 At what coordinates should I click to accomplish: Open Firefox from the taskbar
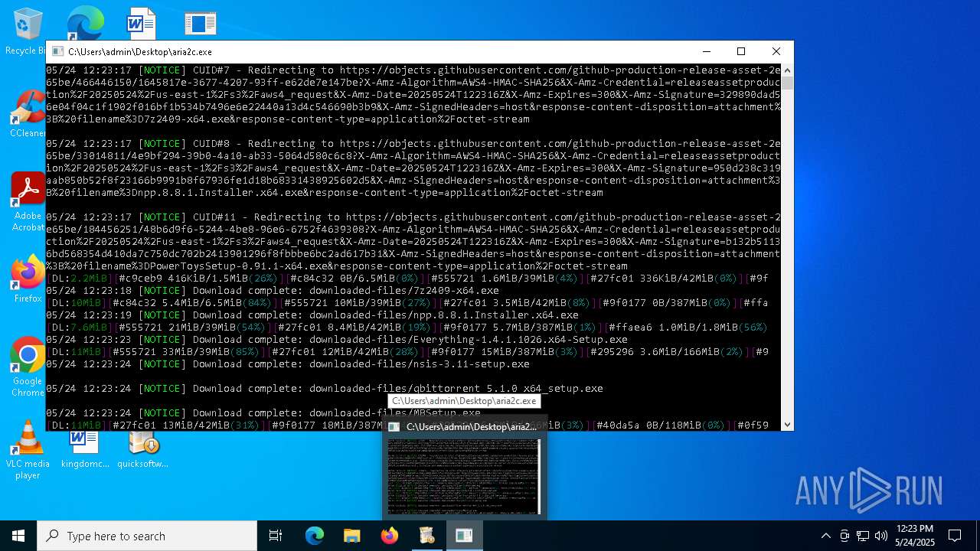(389, 536)
